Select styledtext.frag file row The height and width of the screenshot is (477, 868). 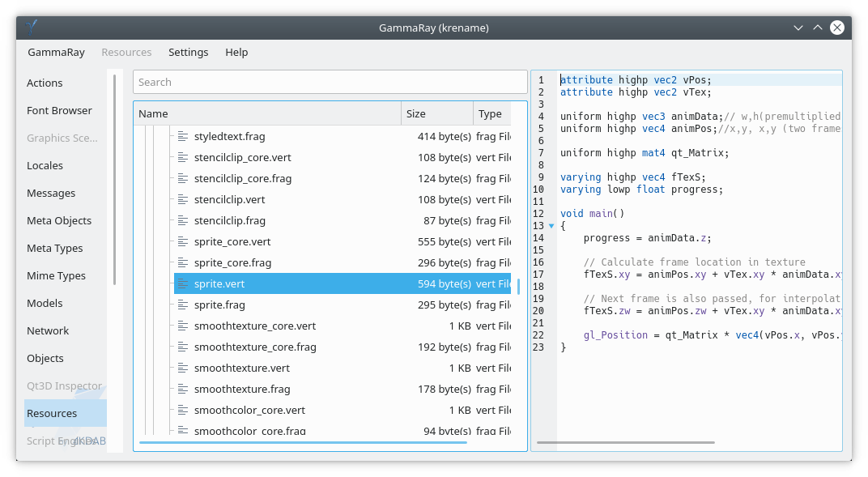point(343,136)
